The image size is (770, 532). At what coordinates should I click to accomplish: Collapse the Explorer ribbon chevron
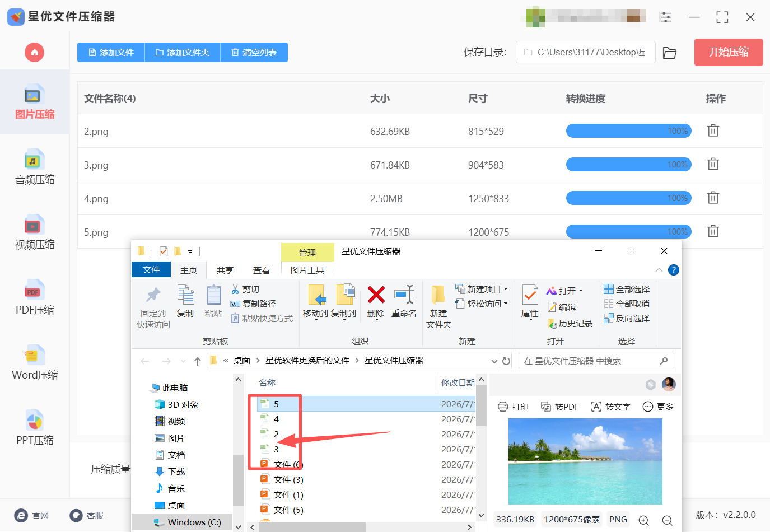pyautogui.click(x=659, y=270)
